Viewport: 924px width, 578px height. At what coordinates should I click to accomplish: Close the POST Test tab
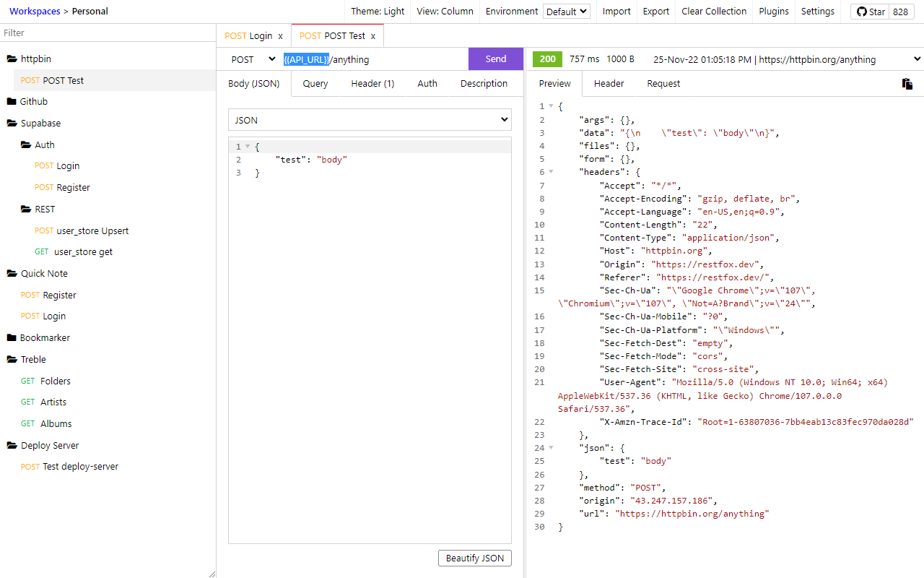pos(373,35)
